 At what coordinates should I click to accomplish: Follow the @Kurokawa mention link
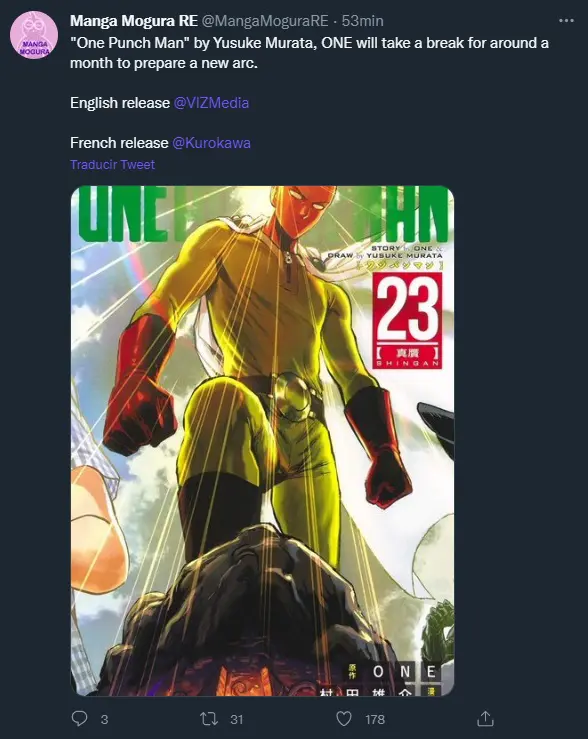click(x=211, y=143)
